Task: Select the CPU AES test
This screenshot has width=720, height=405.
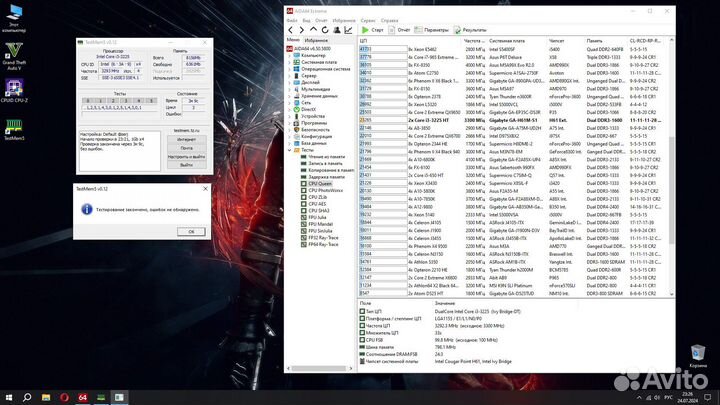Action: click(x=317, y=204)
